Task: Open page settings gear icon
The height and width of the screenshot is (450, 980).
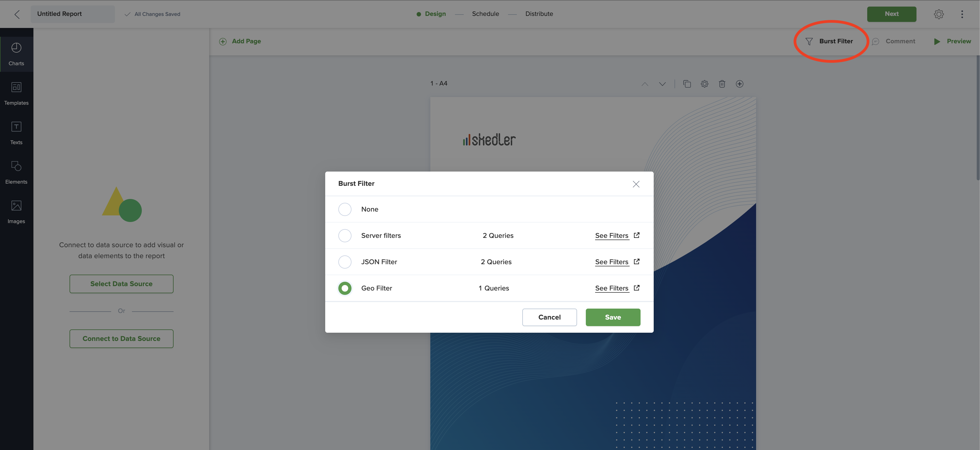Action: pyautogui.click(x=704, y=84)
